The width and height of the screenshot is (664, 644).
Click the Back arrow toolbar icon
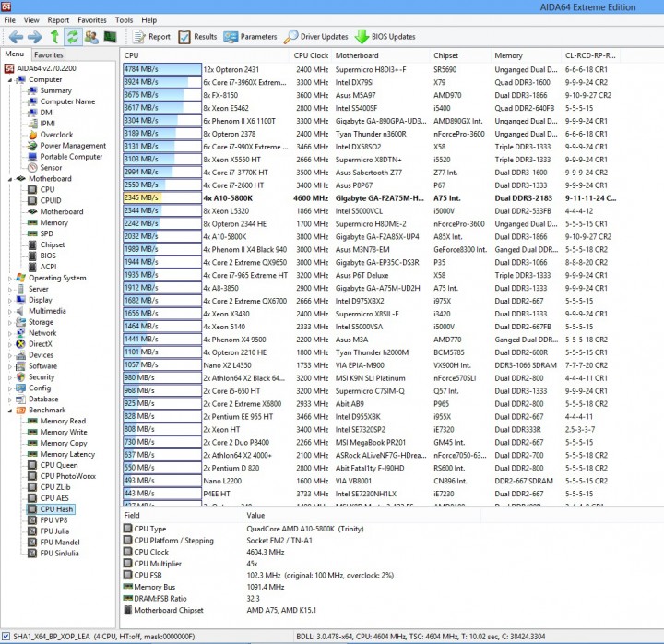pyautogui.click(x=16, y=37)
